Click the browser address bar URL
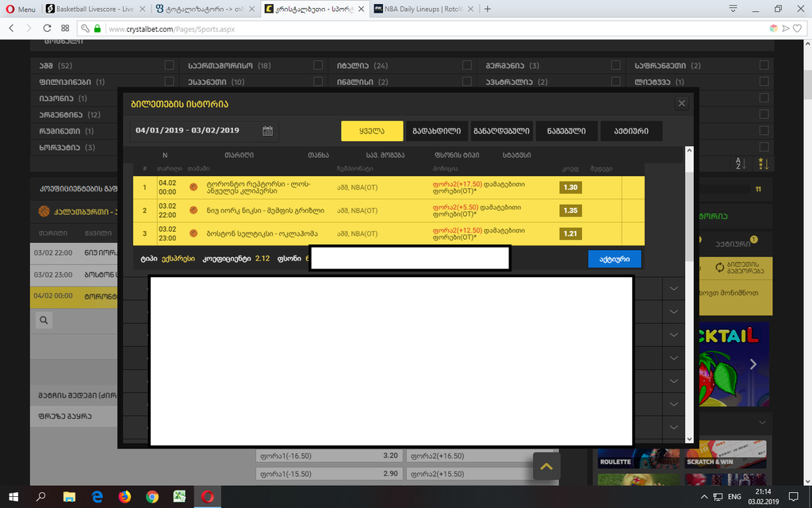 pos(172,29)
